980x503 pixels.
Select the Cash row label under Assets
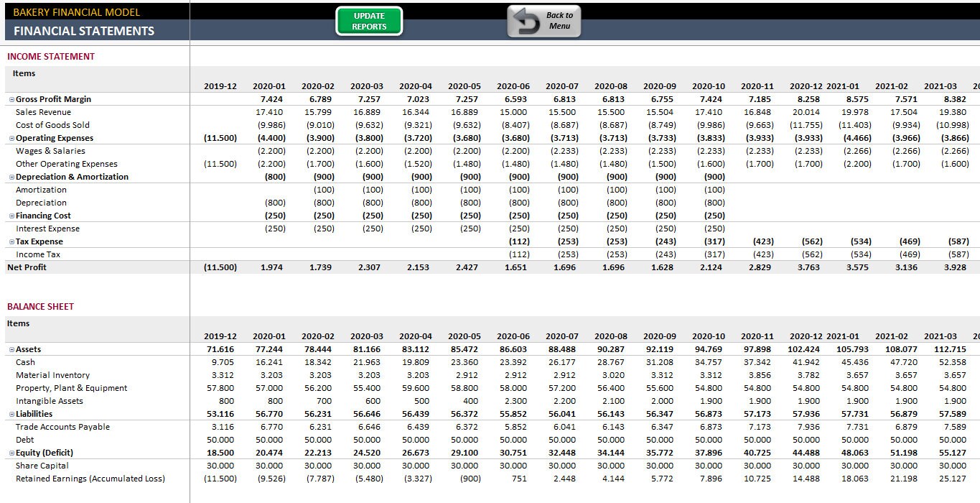(27, 361)
